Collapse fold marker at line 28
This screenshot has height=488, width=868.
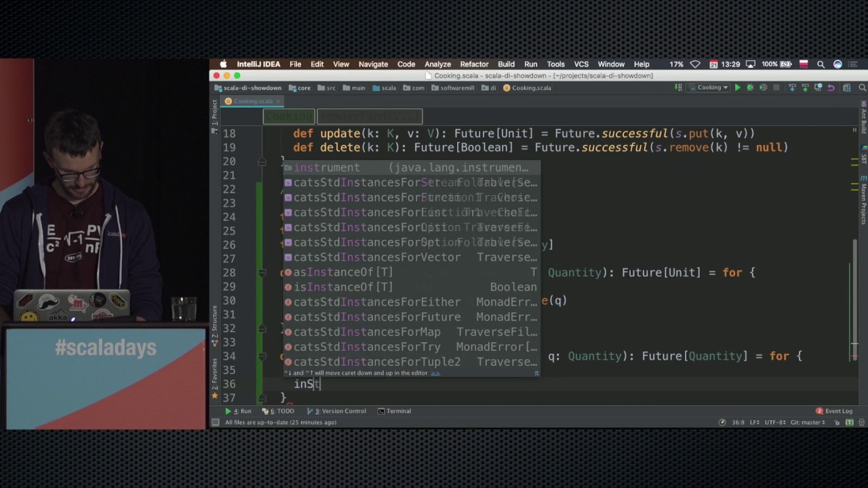coord(262,272)
